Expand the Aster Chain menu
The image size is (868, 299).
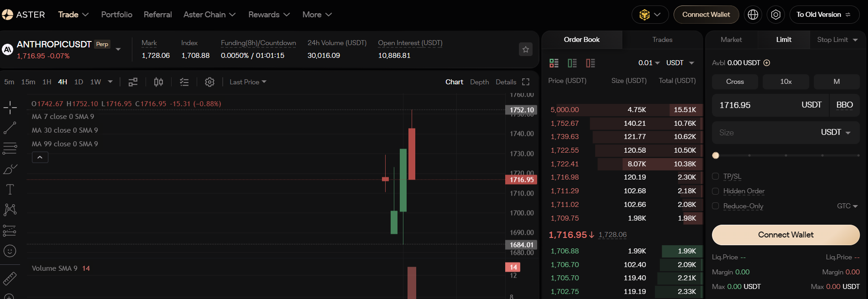tap(209, 15)
